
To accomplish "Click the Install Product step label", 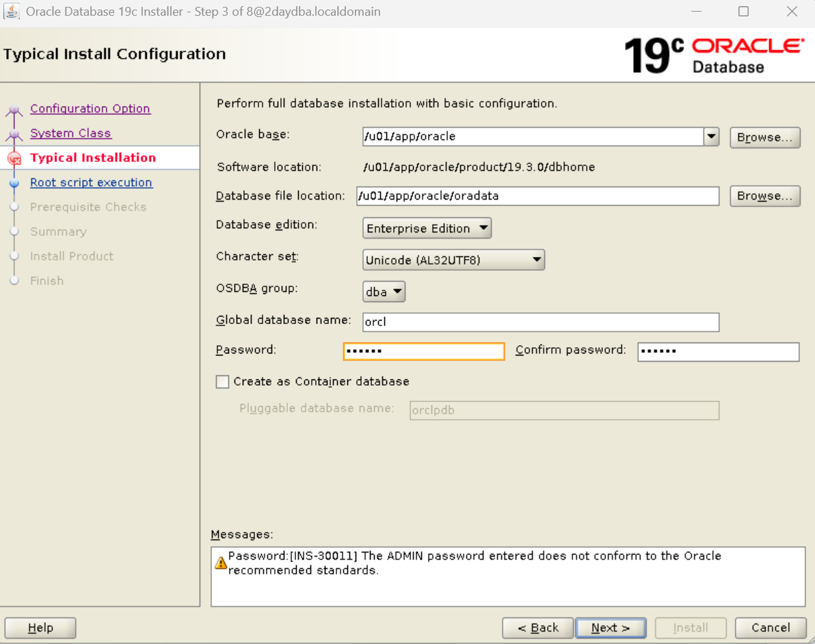I will coord(71,256).
